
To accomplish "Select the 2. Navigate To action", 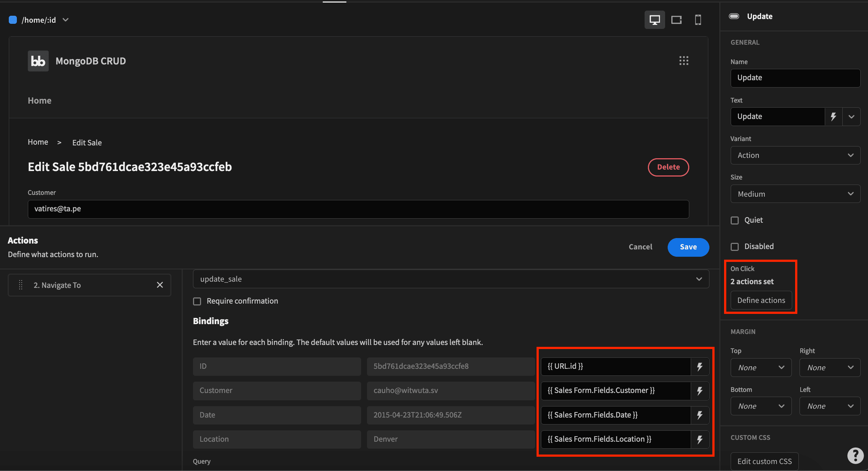I will [89, 285].
